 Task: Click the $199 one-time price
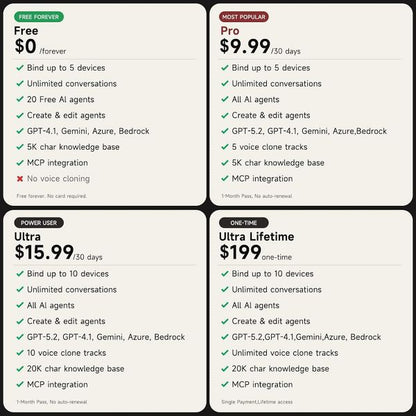pos(240,252)
